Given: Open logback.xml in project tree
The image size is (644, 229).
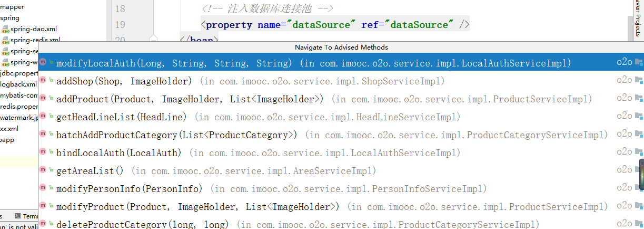Looking at the screenshot, I should coord(19,84).
